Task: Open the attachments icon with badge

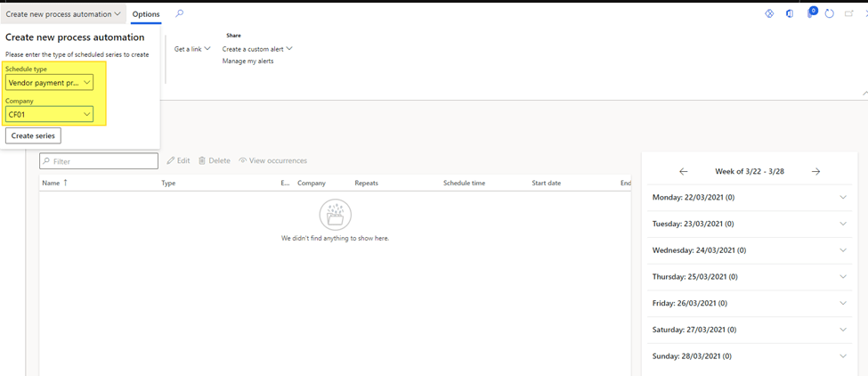Action: [811, 13]
